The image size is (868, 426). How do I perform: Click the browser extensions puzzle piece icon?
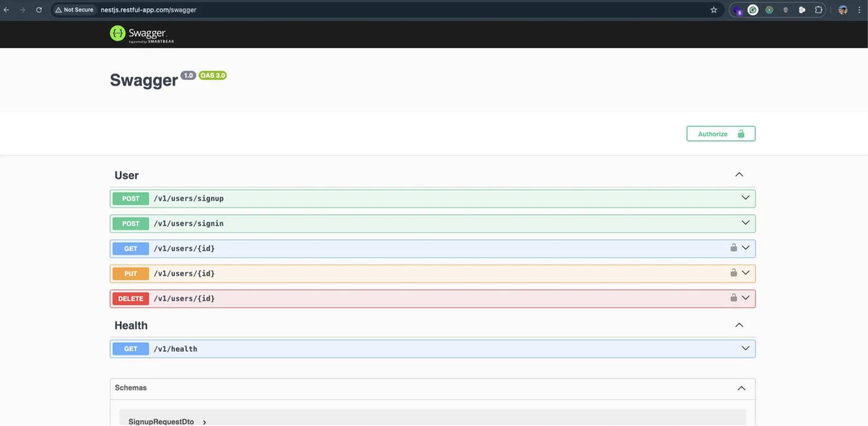pyautogui.click(x=818, y=9)
